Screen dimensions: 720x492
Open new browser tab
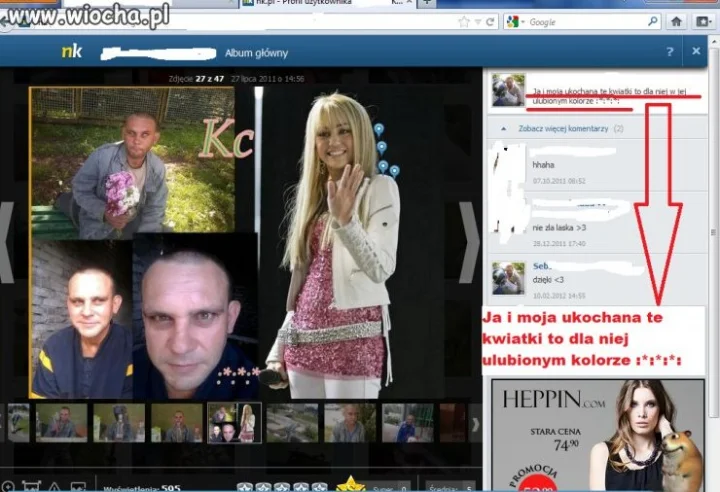pos(427,2)
